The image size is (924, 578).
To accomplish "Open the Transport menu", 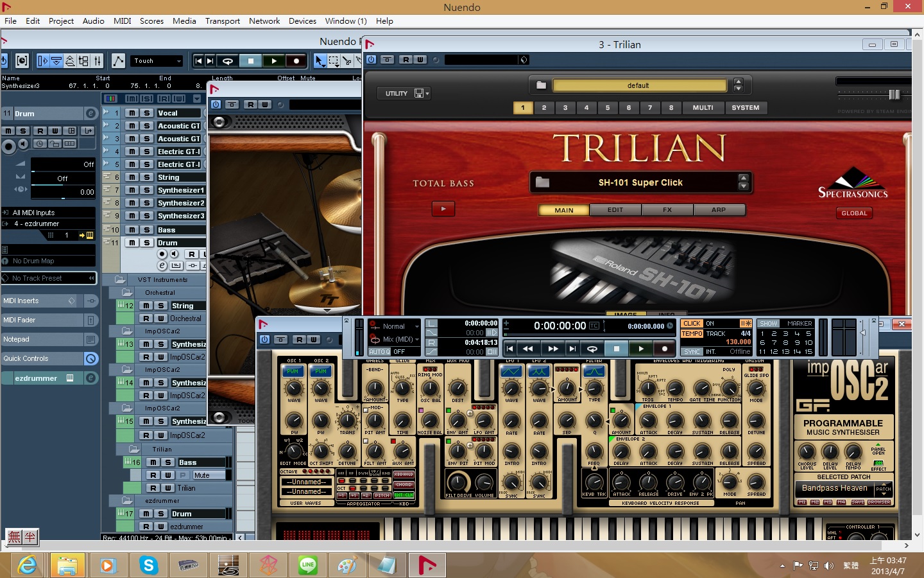I will (x=223, y=21).
